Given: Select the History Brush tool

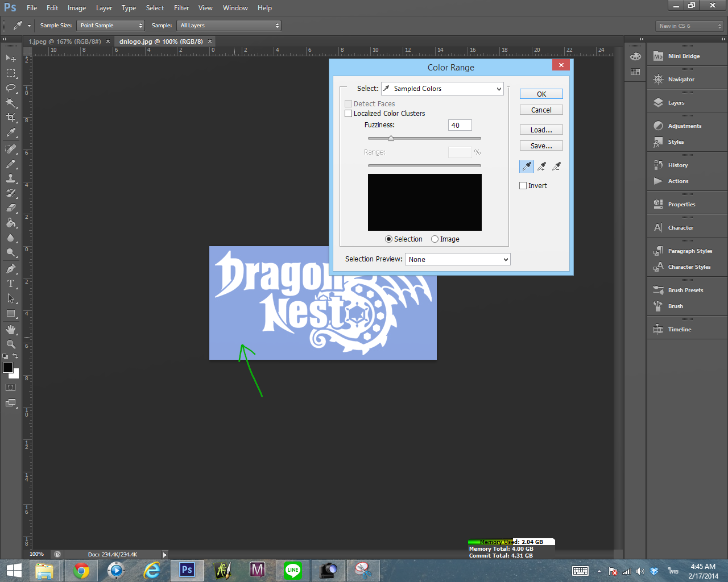Looking at the screenshot, I should 11,193.
